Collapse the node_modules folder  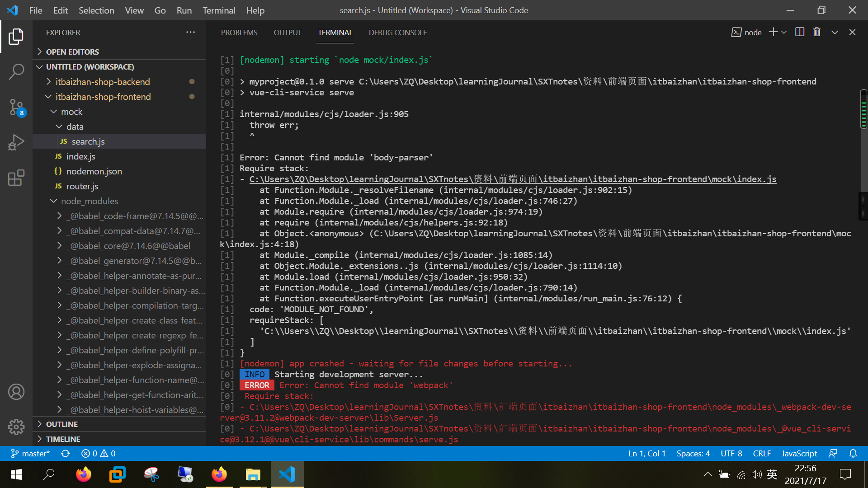point(119,201)
